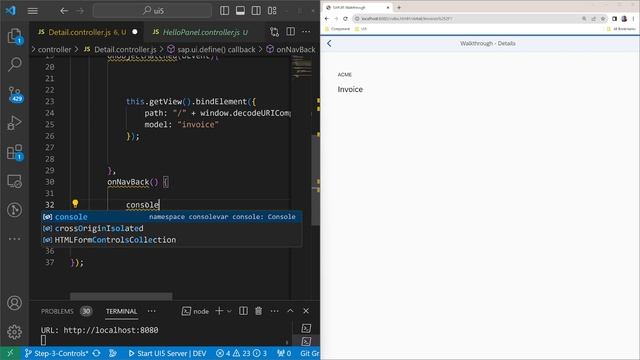The image size is (640, 360).
Task: Click Start UI5 Server | DEV button
Action: tap(167, 353)
